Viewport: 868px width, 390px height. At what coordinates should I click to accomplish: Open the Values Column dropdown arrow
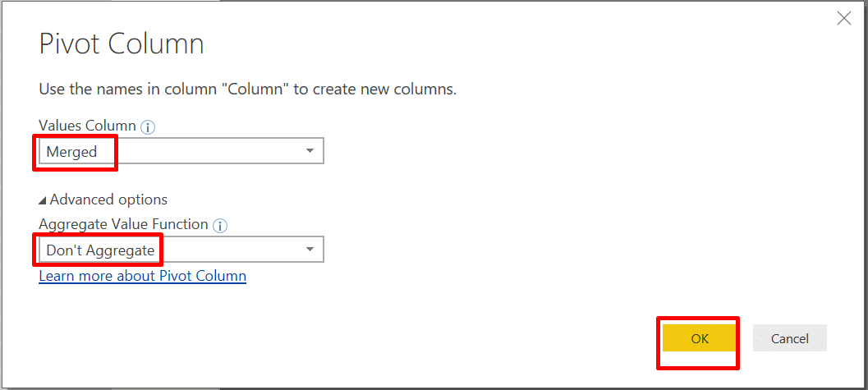point(310,151)
